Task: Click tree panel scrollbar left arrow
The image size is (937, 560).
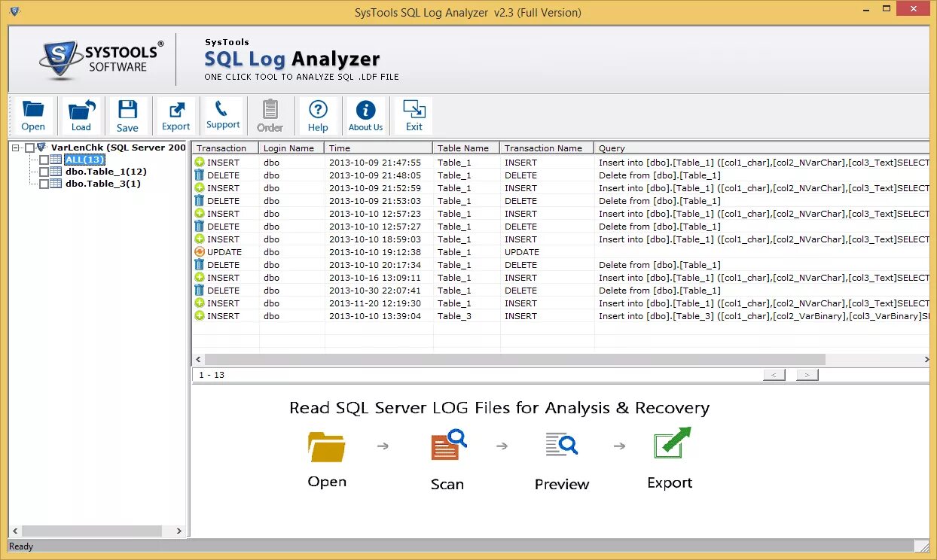Action: [x=16, y=531]
